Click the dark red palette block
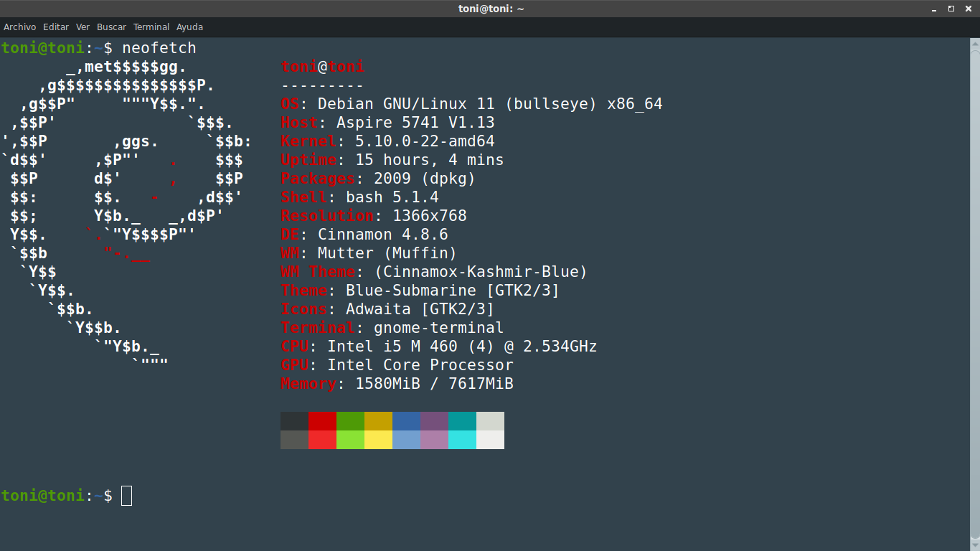The image size is (980, 551). [322, 421]
